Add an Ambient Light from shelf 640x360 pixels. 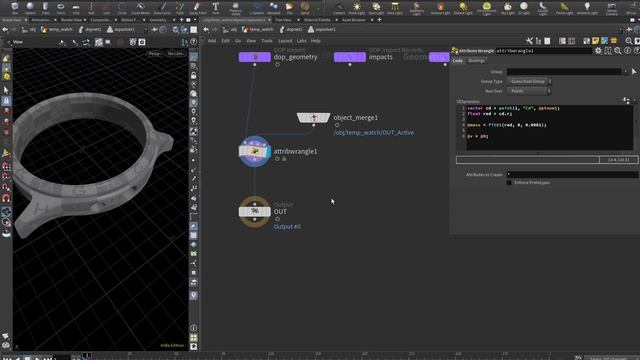point(587,7)
